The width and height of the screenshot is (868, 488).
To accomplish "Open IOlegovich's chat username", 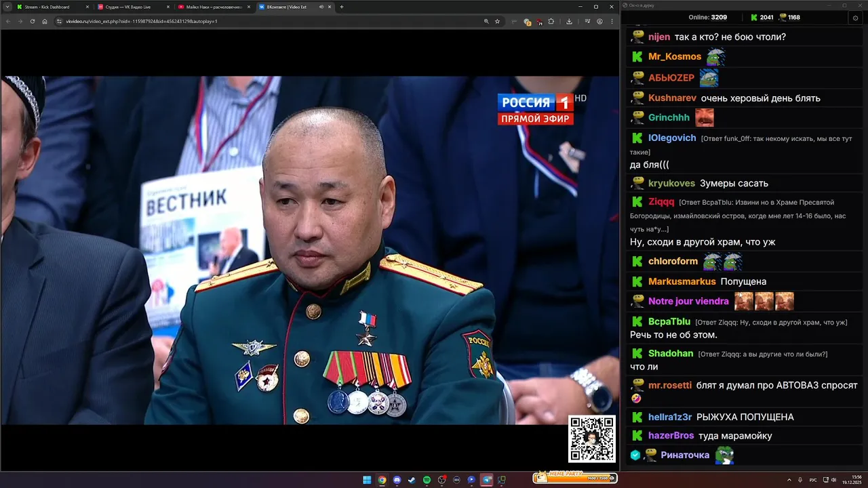I will pyautogui.click(x=672, y=138).
